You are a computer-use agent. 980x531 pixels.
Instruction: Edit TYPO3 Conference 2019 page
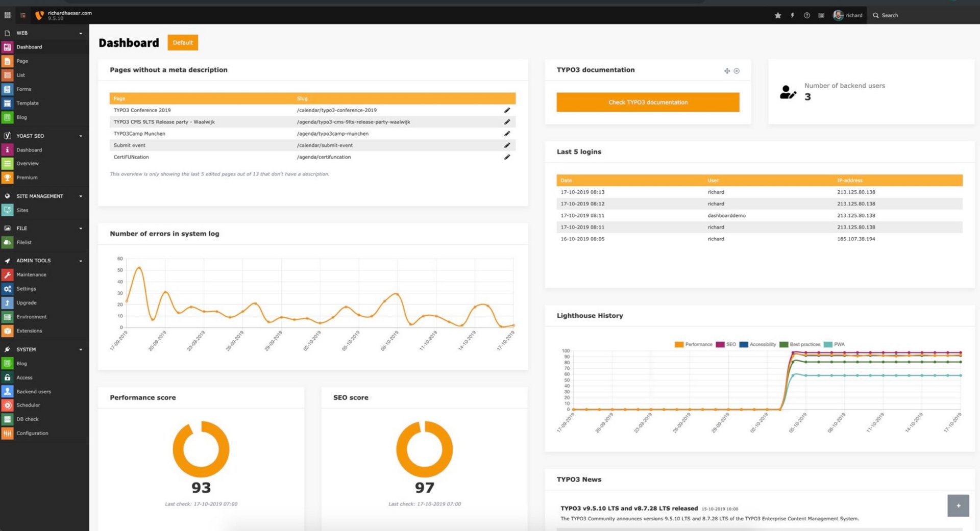[507, 110]
